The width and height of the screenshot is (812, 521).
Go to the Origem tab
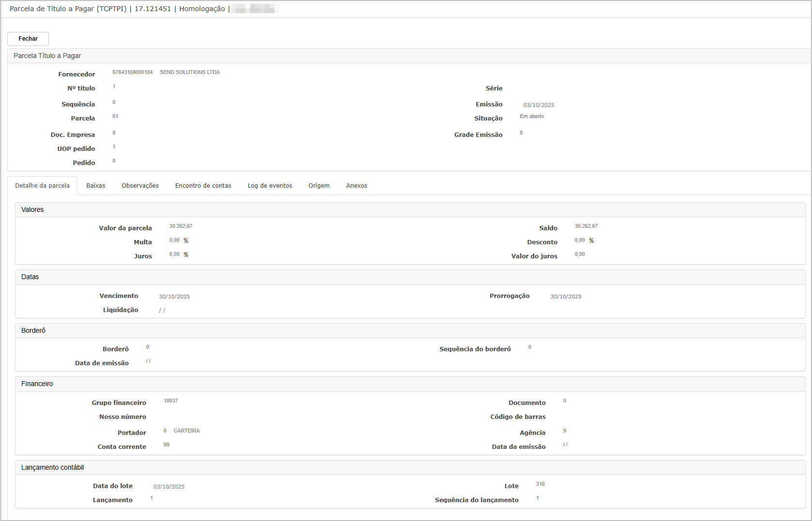coord(319,186)
